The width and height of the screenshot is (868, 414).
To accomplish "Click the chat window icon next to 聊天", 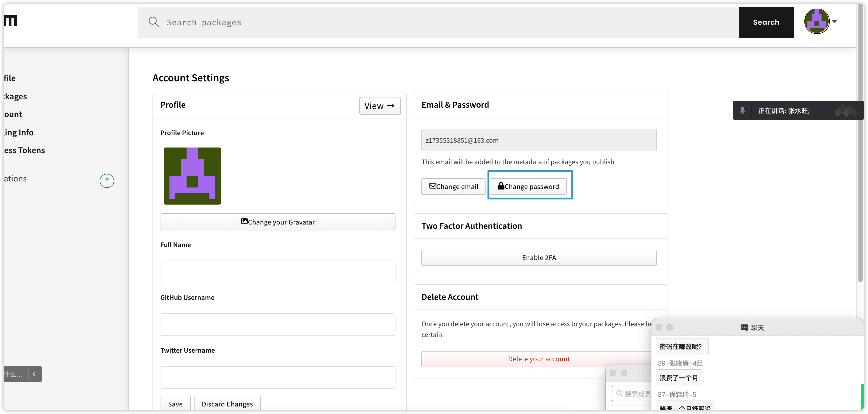I will (744, 328).
